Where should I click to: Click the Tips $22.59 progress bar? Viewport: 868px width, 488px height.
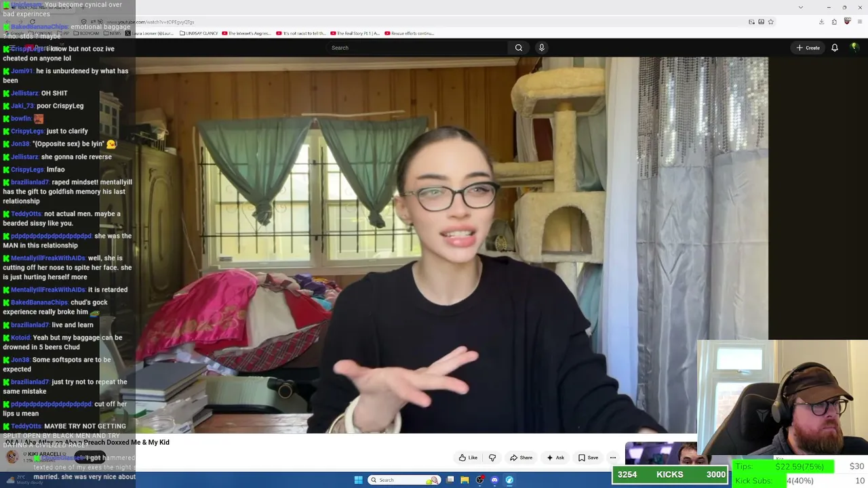tap(784, 466)
